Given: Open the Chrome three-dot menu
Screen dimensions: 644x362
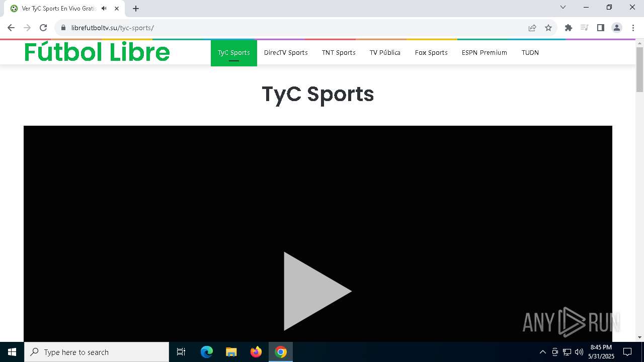Looking at the screenshot, I should [633, 28].
